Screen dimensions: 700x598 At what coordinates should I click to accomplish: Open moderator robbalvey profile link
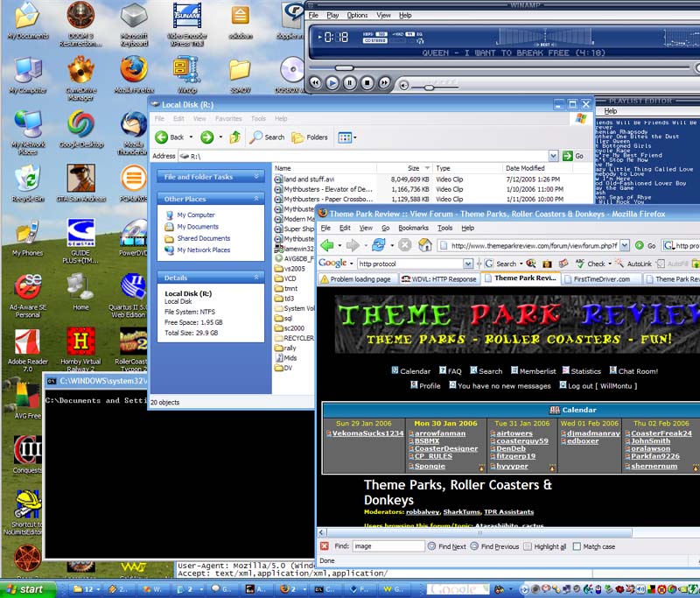tap(423, 512)
